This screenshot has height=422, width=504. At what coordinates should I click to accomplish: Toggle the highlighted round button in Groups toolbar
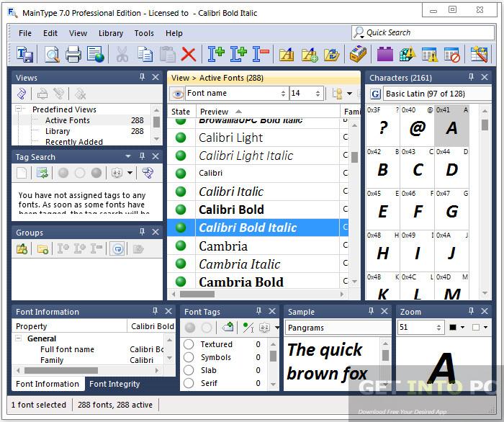coord(118,249)
